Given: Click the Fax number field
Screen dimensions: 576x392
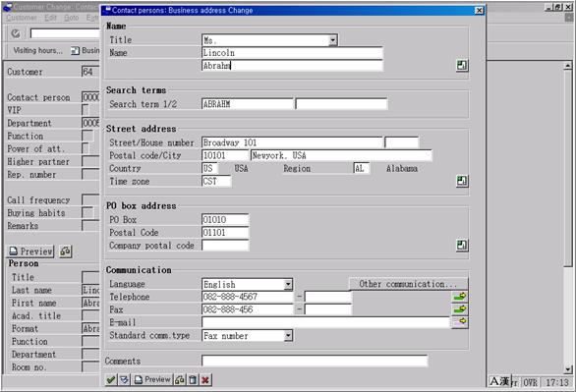Looking at the screenshot, I should tap(248, 309).
